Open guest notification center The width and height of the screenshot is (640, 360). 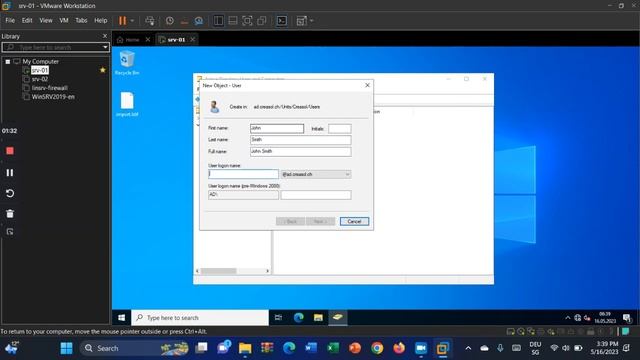pyautogui.click(x=627, y=318)
